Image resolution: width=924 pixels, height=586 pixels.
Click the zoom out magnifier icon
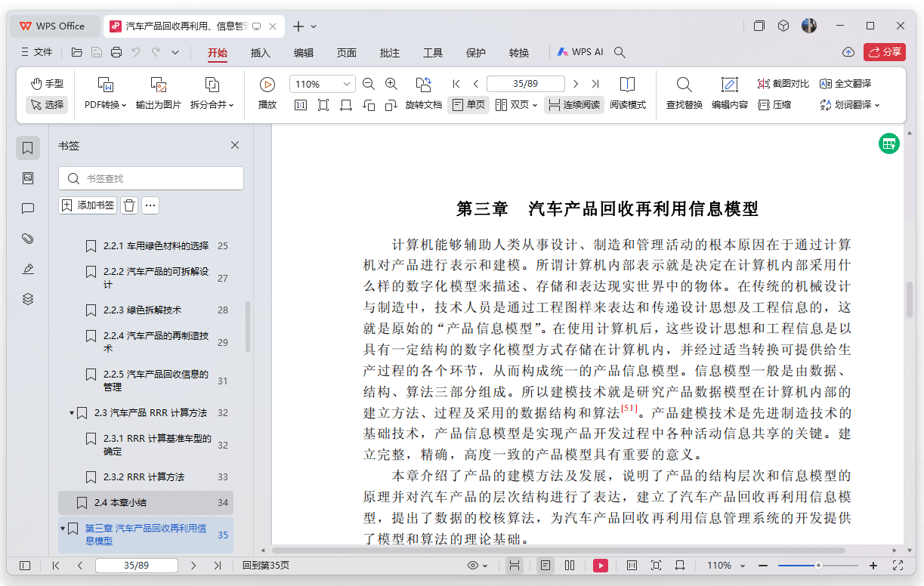tap(369, 84)
